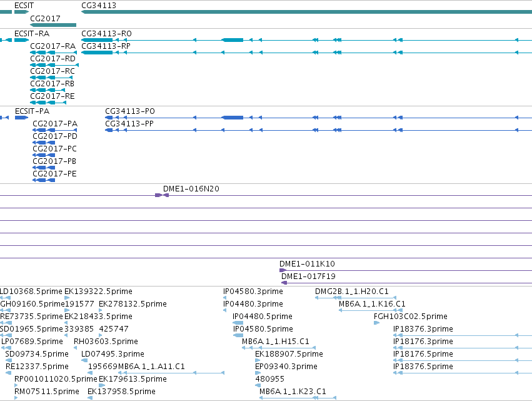This screenshot has height=401, width=532.
Task: Select EST IP18376.3prime
Action: 423,329
